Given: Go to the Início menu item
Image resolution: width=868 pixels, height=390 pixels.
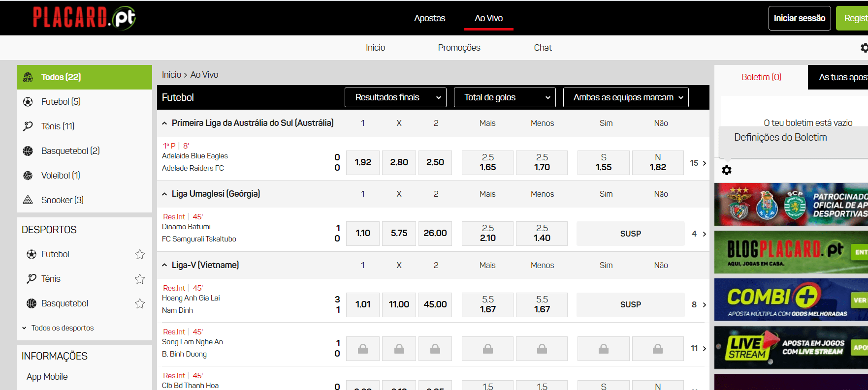Looking at the screenshot, I should click(375, 48).
